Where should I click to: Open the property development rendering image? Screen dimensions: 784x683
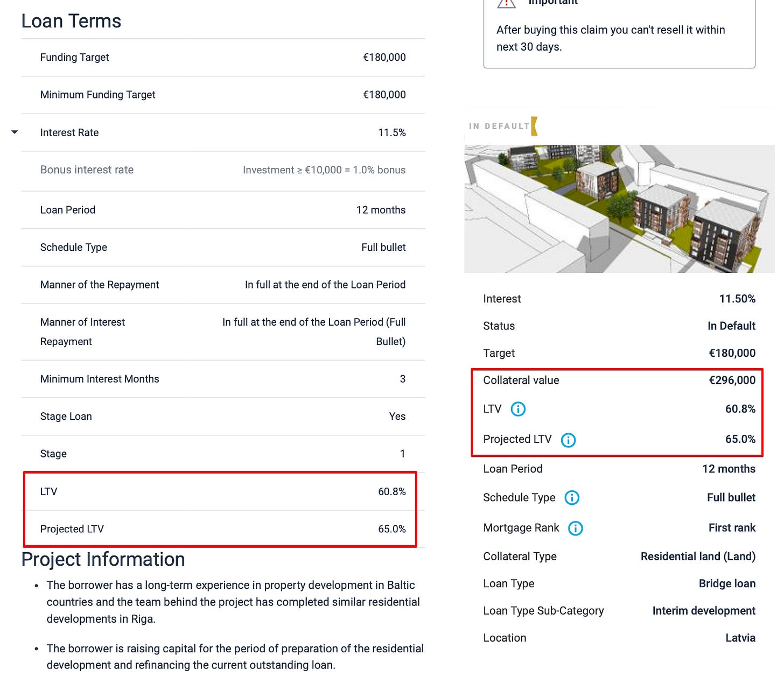pos(619,208)
